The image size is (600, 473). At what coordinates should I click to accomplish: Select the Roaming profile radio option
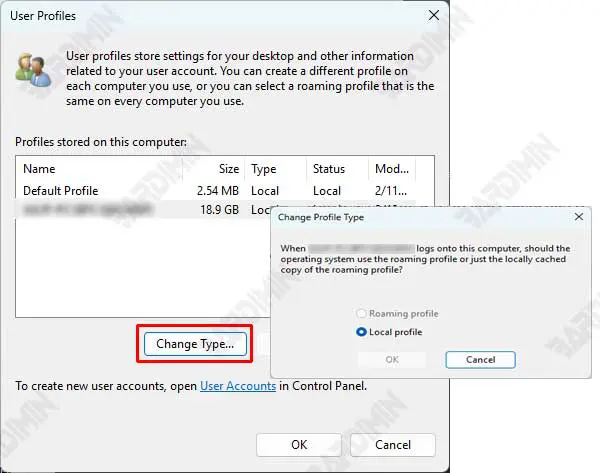[x=397, y=313]
